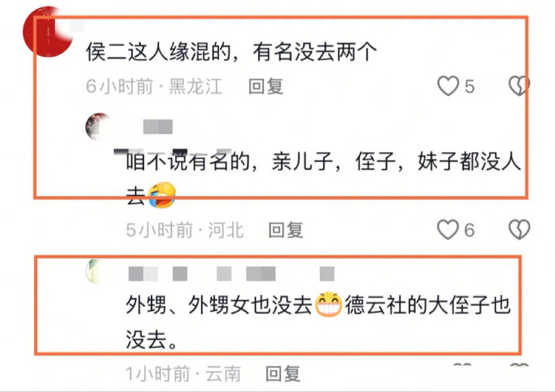
Task: Open the red avatar of first commenter
Action: (48, 32)
